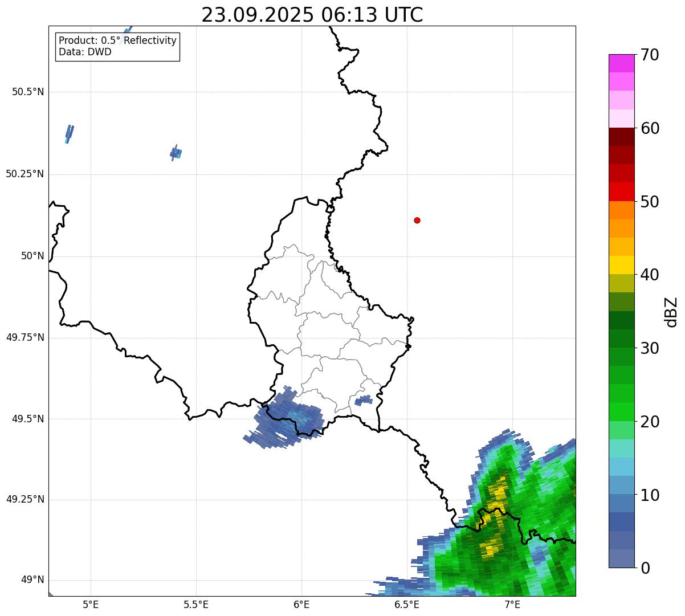Click the 'Data: DWD' text
This screenshot has height=616, width=685.
tap(85, 52)
